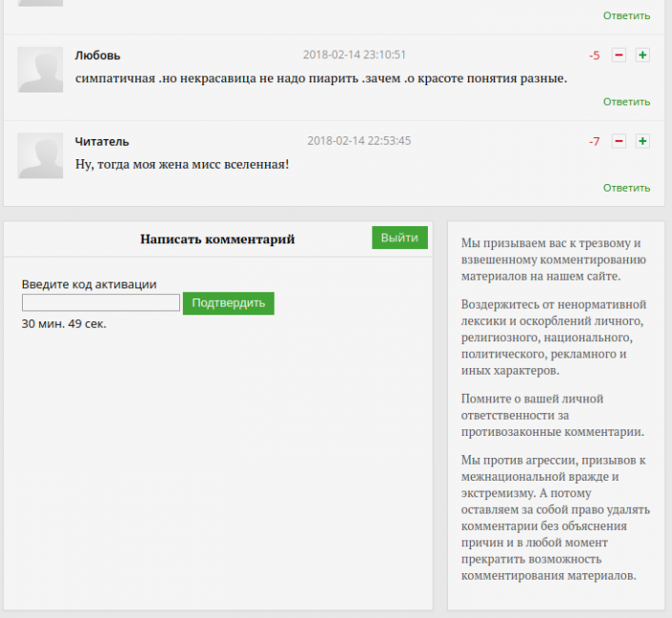Viewport: 672px width, 618px height.
Task: Click the Написать комментарий heading
Action: click(217, 239)
